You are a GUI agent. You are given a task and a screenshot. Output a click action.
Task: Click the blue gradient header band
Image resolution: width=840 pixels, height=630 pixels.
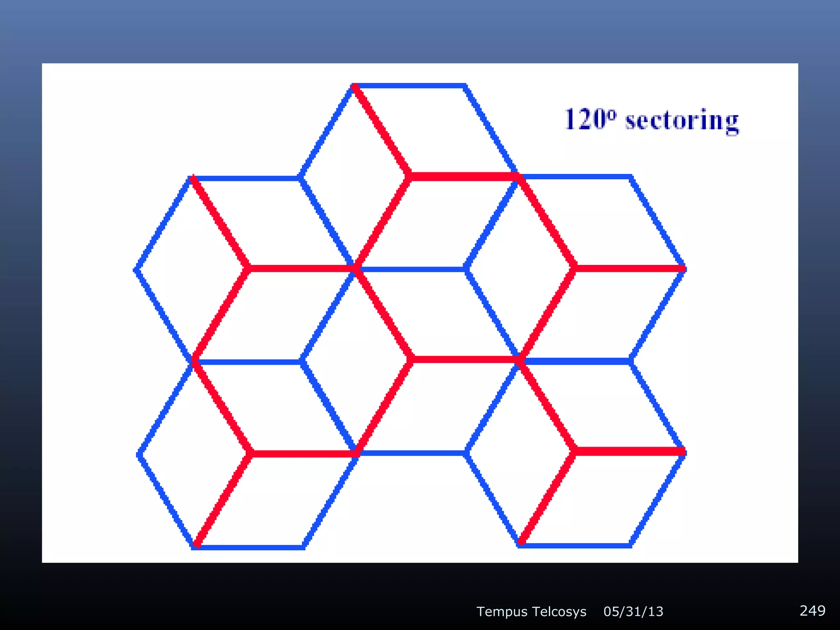click(420, 31)
